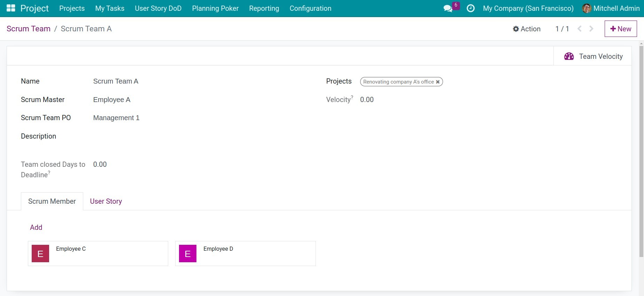The image size is (644, 296).
Task: Click the Scrum Master field Employee A
Action: click(112, 100)
